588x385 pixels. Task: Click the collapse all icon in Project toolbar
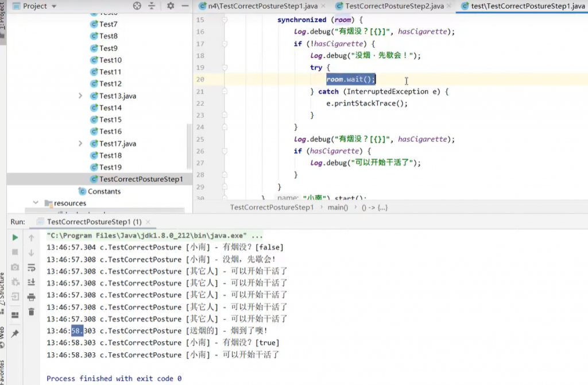(152, 6)
